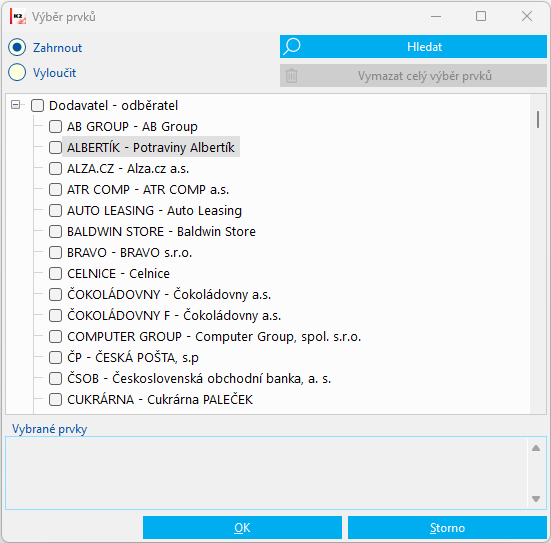Select row ALZA.CZ - Alza.cz a.s.
The image size is (551, 543).
click(128, 169)
